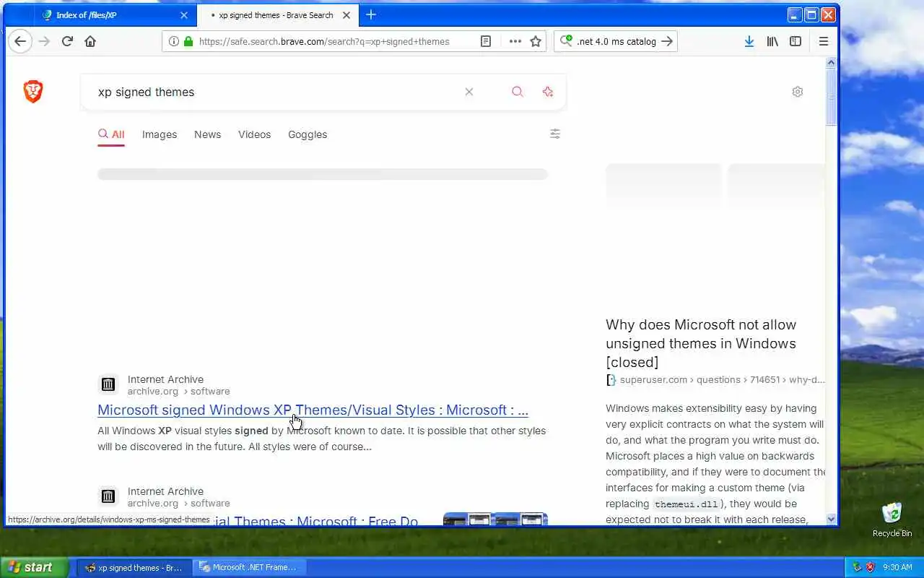Select 'xp signed themes' taskbar button
The height and width of the screenshot is (578, 924).
tap(134, 568)
